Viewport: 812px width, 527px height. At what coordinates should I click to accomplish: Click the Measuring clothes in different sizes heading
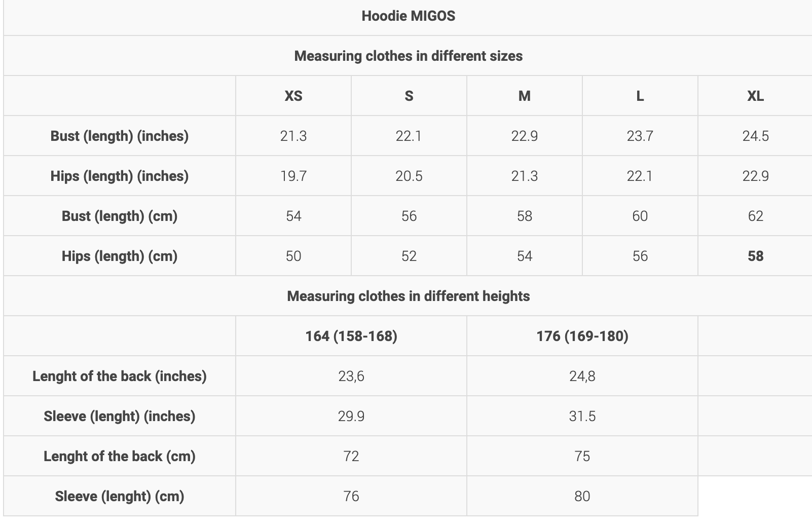tap(408, 56)
